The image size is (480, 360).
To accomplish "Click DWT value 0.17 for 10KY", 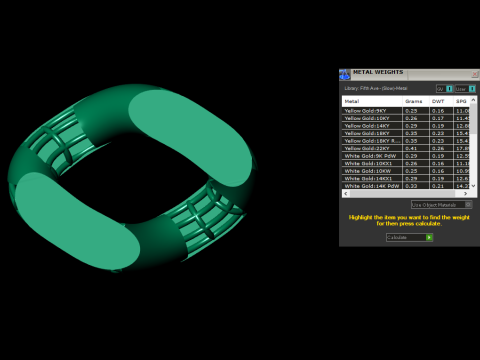I will [x=438, y=118].
